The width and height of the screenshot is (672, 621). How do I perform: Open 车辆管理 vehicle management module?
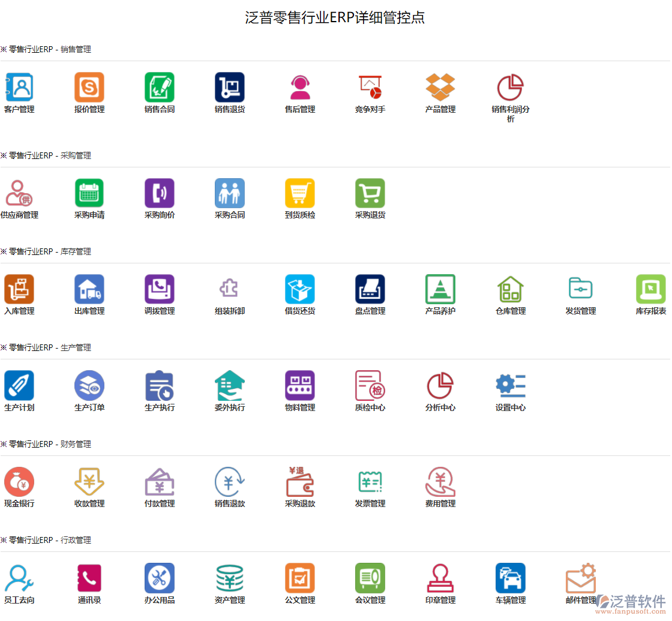tap(510, 578)
